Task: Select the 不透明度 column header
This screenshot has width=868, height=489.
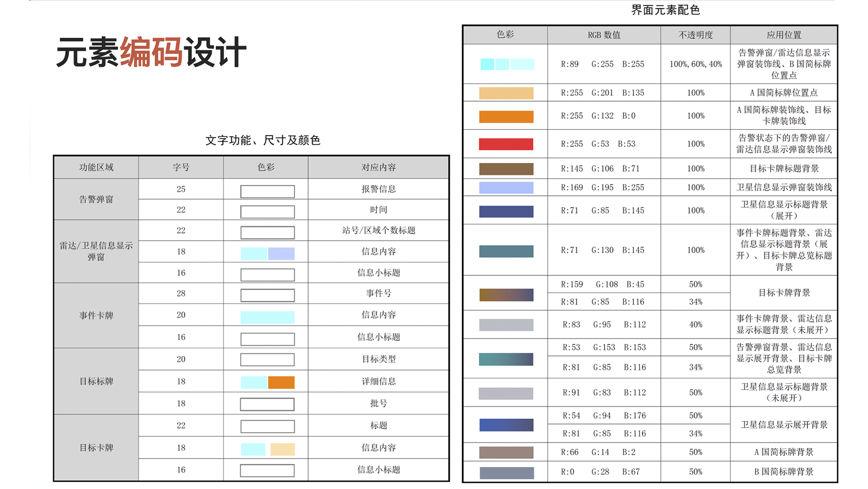Action: (695, 35)
